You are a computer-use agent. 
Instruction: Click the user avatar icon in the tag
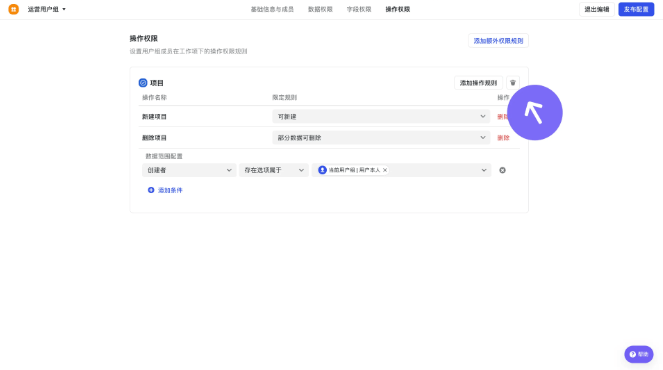coord(322,170)
